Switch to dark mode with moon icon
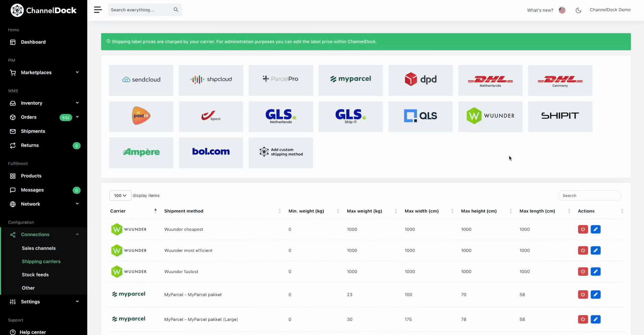Image resolution: width=644 pixels, height=335 pixels. point(579,10)
